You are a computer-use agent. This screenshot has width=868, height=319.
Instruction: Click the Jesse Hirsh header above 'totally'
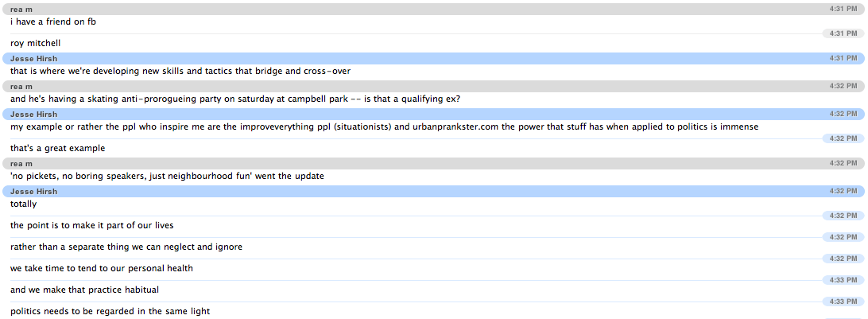34,191
